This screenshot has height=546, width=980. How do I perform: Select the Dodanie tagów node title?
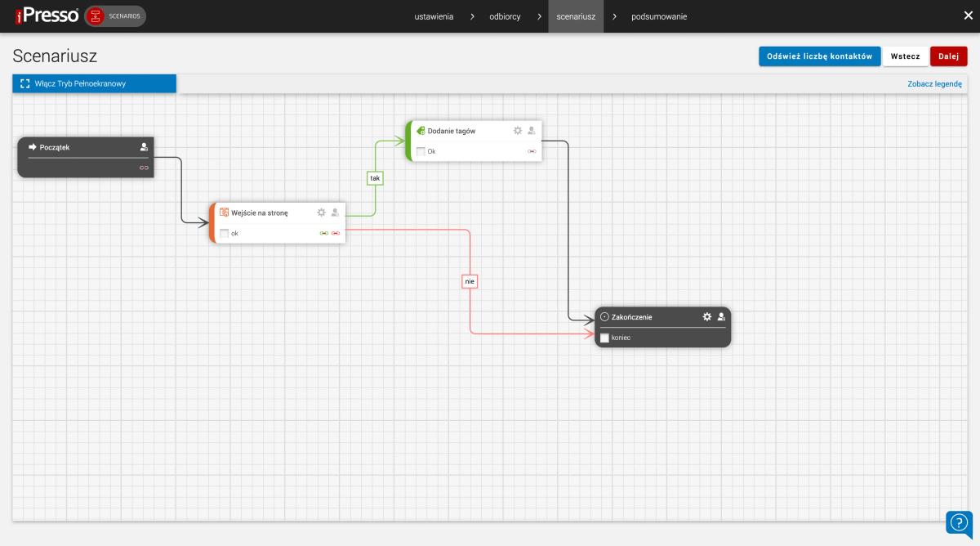(452, 131)
